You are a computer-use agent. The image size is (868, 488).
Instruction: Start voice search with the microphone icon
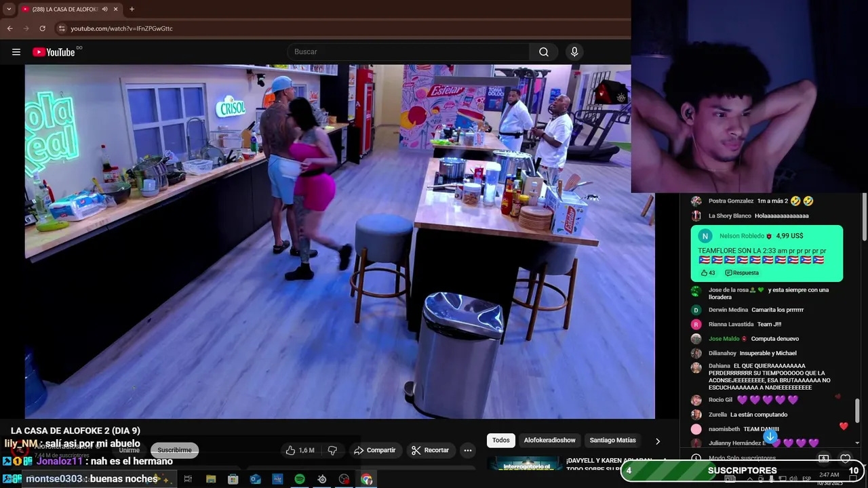tap(574, 52)
